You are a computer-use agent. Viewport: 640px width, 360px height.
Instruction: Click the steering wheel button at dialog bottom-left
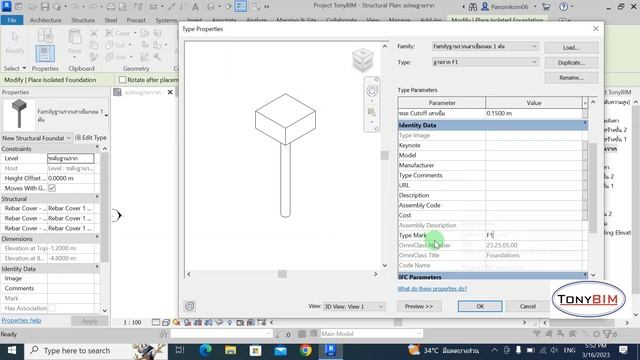click(189, 306)
